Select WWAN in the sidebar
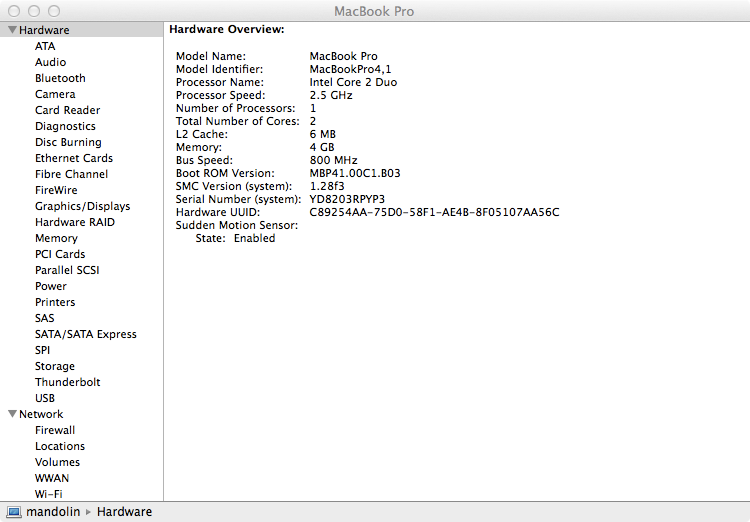 [52, 478]
